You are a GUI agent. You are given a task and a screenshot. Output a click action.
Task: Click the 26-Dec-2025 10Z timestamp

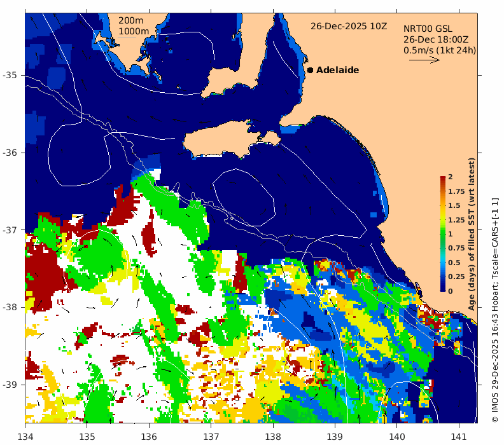pyautogui.click(x=349, y=26)
